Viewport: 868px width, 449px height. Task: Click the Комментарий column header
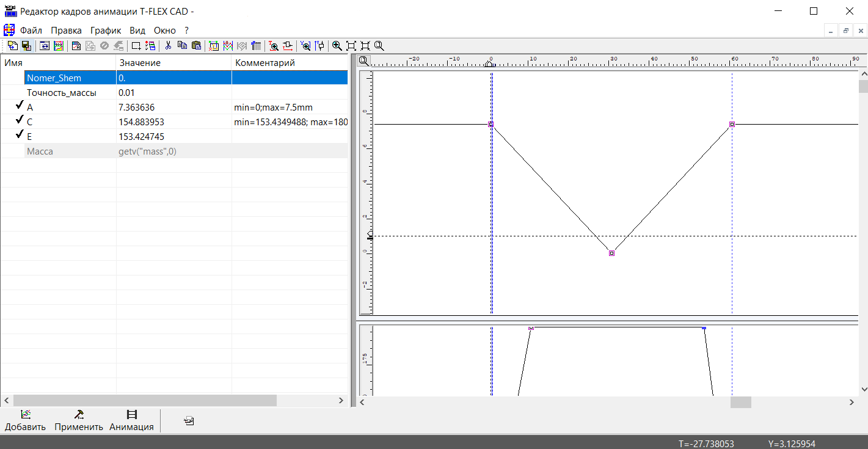pyautogui.click(x=290, y=62)
